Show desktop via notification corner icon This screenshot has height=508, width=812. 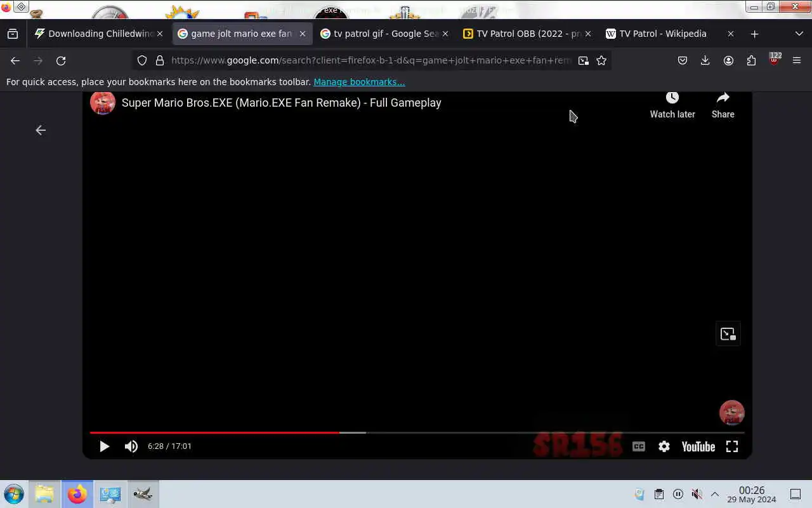click(796, 494)
